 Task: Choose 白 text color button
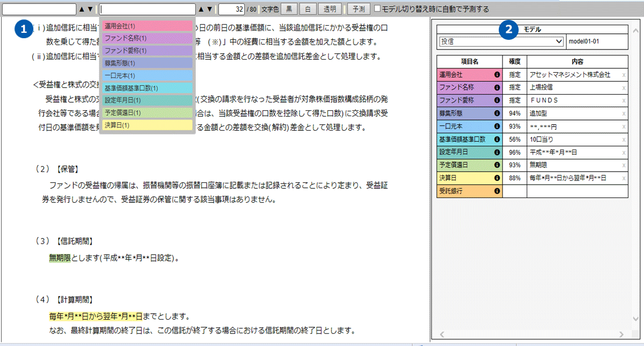tap(308, 9)
